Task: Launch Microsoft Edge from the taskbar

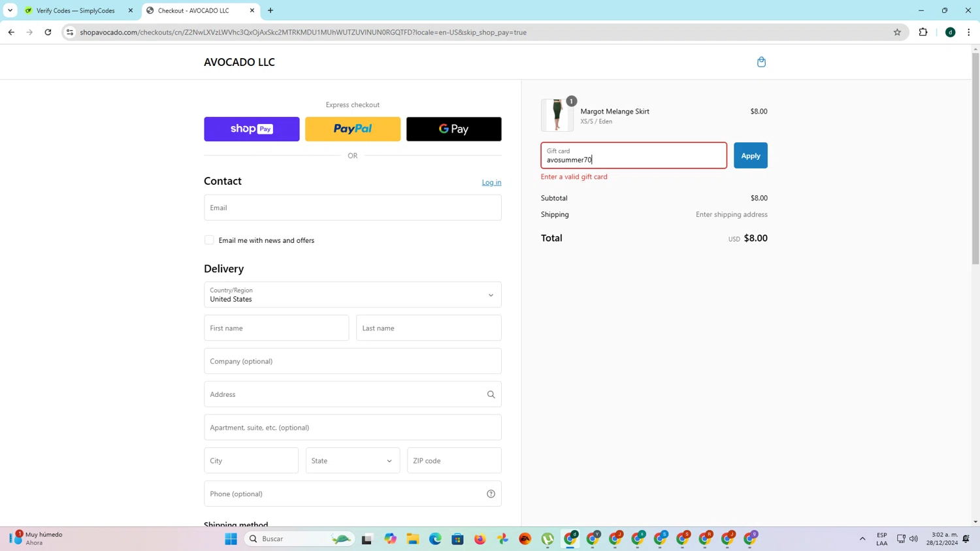Action: [435, 539]
